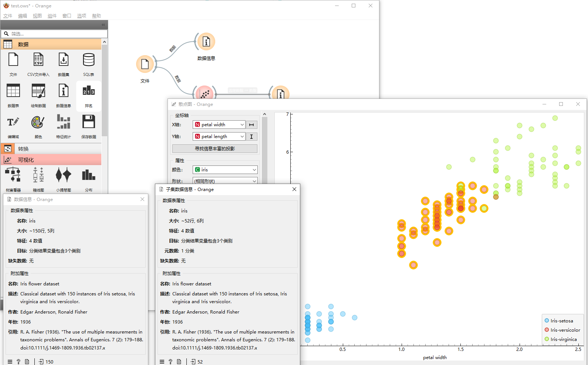Viewport: 588px width, 365px height.
Task: Close the 子集数据信息 window
Action: 294,189
